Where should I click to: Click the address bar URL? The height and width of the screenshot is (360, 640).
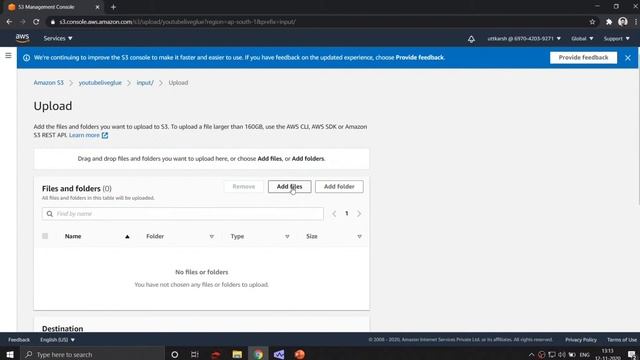click(x=178, y=22)
